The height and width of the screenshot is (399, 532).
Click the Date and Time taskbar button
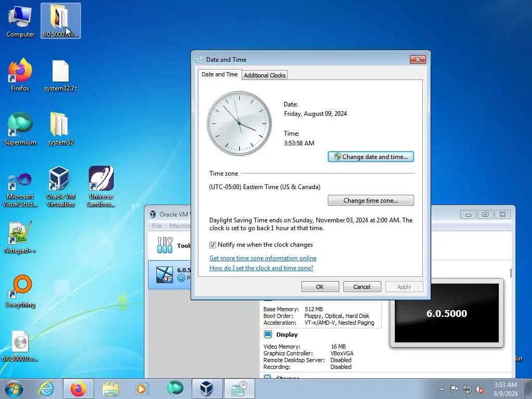tap(239, 389)
